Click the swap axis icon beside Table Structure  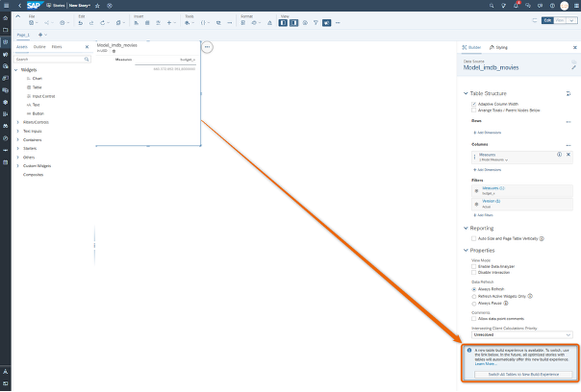point(568,93)
